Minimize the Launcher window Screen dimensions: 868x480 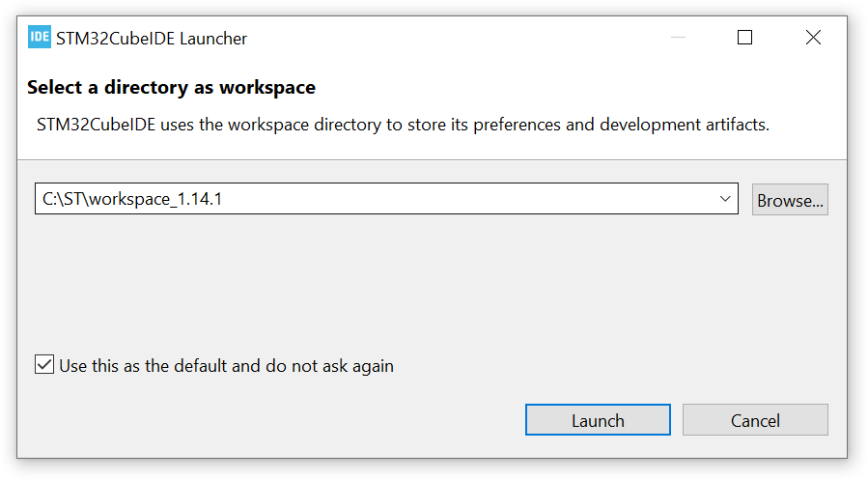pos(676,38)
